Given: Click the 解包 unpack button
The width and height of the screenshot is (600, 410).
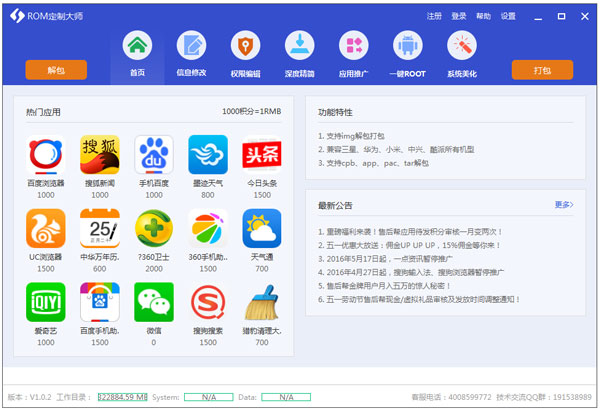Looking at the screenshot, I should pyautogui.click(x=56, y=70).
